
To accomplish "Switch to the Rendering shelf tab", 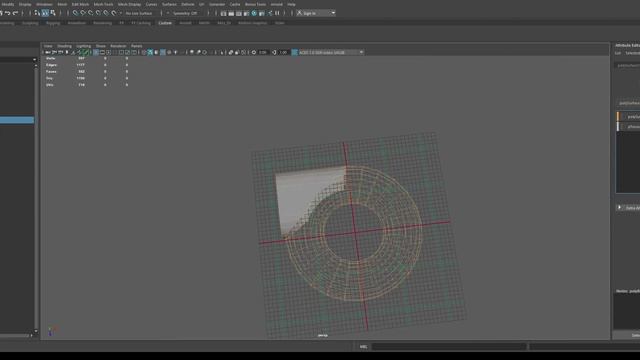I will point(102,23).
